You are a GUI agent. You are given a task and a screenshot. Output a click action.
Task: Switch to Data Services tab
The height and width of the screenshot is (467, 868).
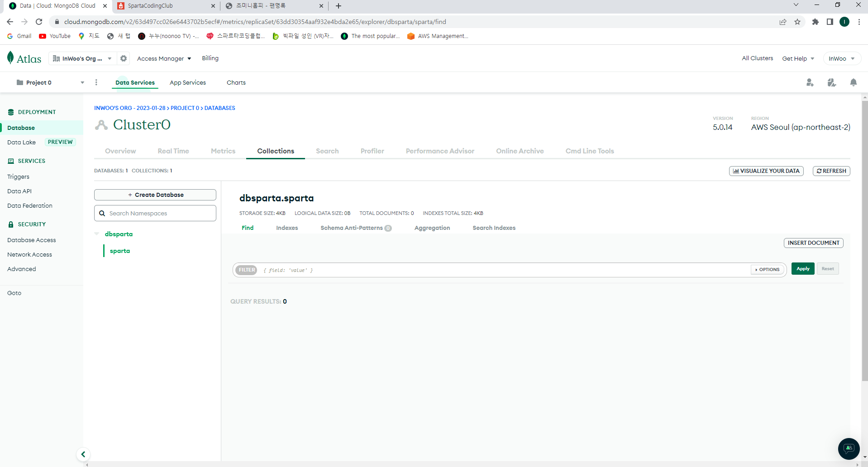pyautogui.click(x=135, y=82)
